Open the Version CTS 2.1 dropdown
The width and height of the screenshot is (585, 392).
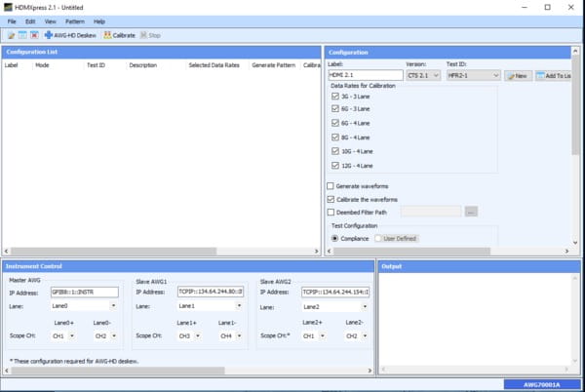[423, 75]
